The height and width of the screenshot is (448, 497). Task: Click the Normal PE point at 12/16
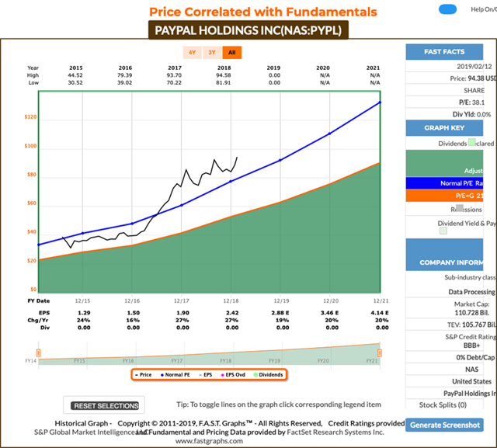pyautogui.click(x=132, y=224)
